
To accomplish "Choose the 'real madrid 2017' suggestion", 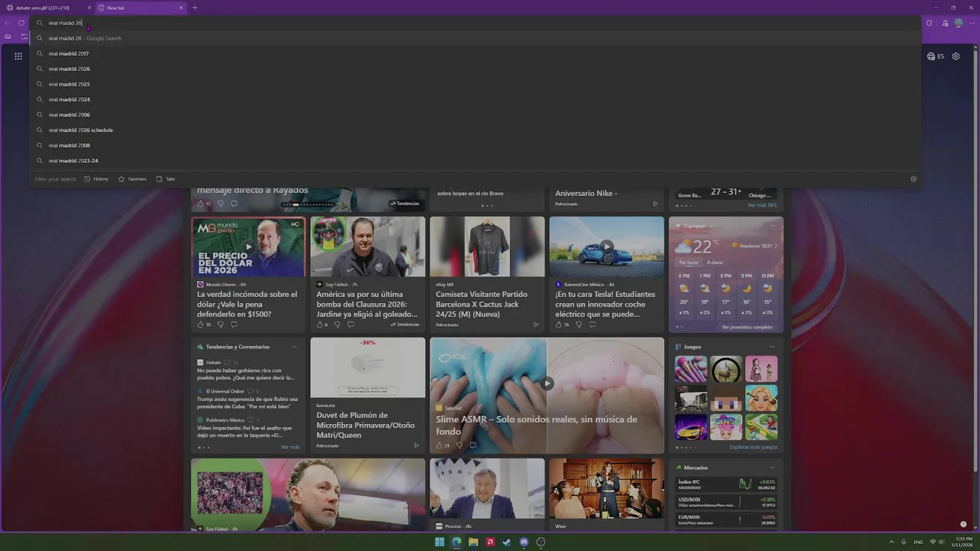I will (x=475, y=54).
